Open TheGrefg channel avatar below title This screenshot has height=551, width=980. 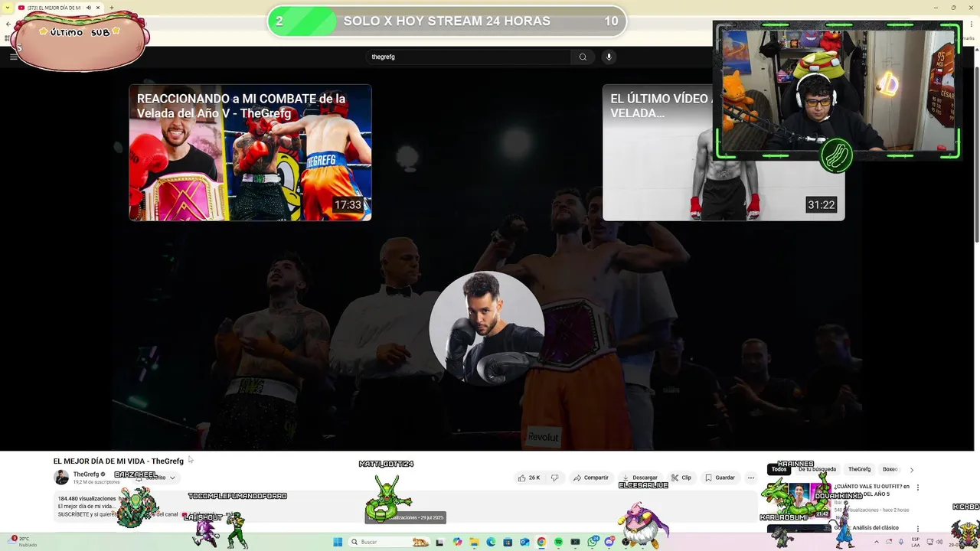(x=61, y=478)
